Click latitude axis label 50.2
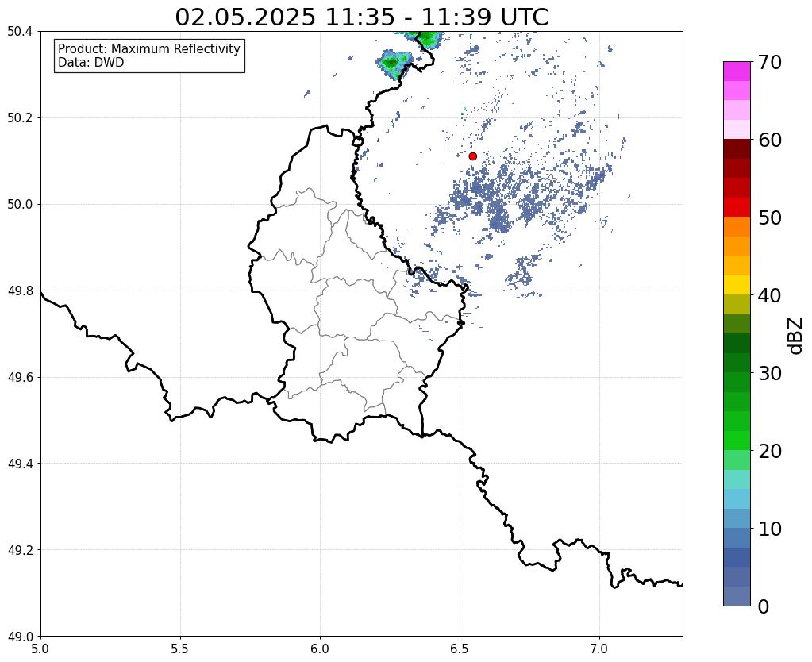This screenshot has height=662, width=812. pyautogui.click(x=20, y=118)
